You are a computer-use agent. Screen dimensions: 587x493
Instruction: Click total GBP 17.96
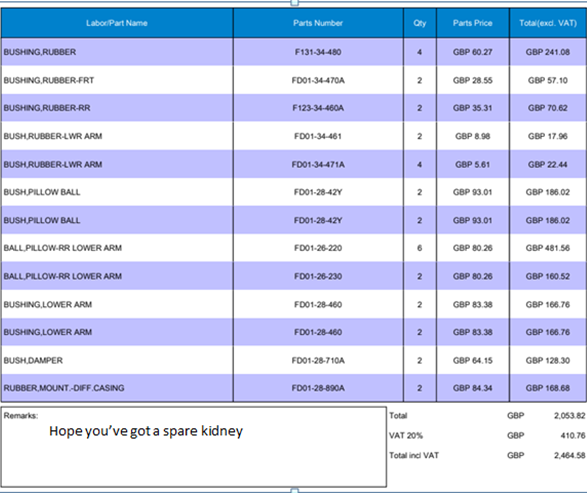point(548,136)
